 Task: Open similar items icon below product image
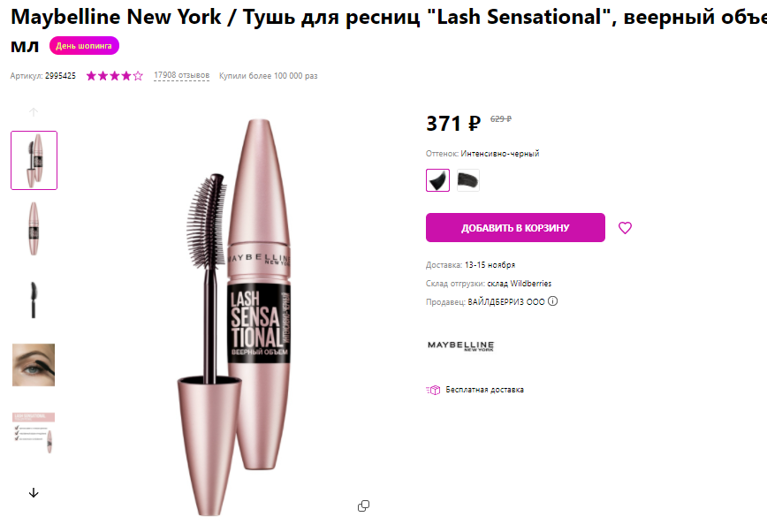363,505
